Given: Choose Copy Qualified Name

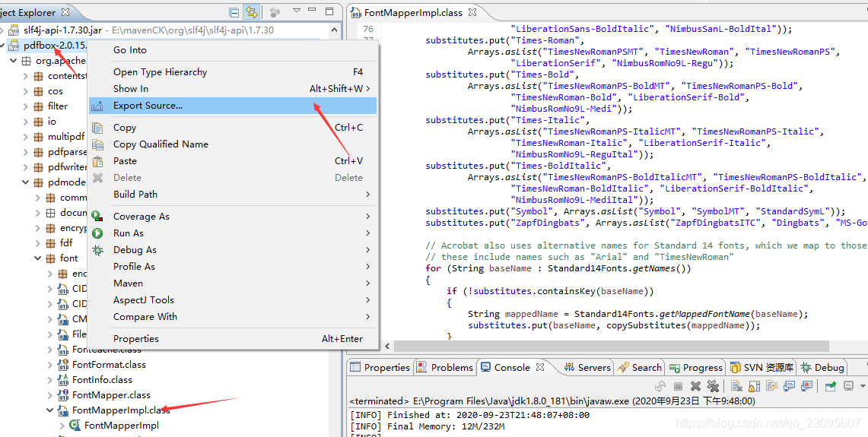Looking at the screenshot, I should coord(233,144).
